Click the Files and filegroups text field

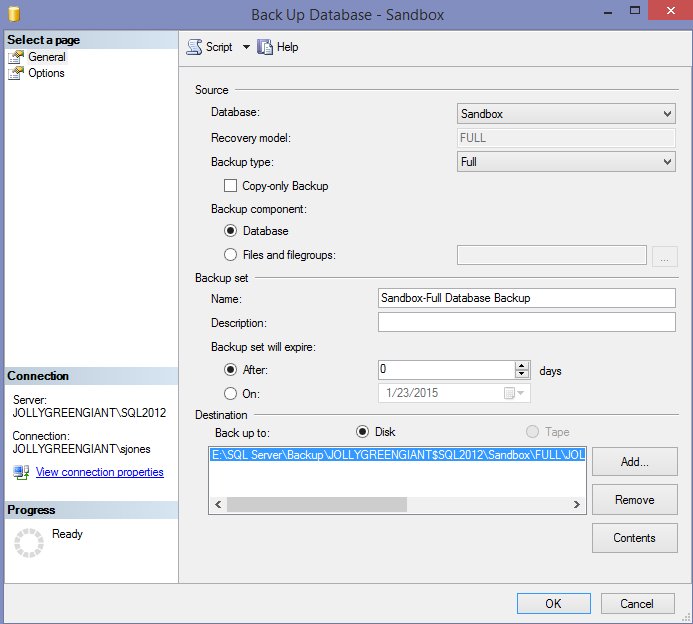(552, 255)
